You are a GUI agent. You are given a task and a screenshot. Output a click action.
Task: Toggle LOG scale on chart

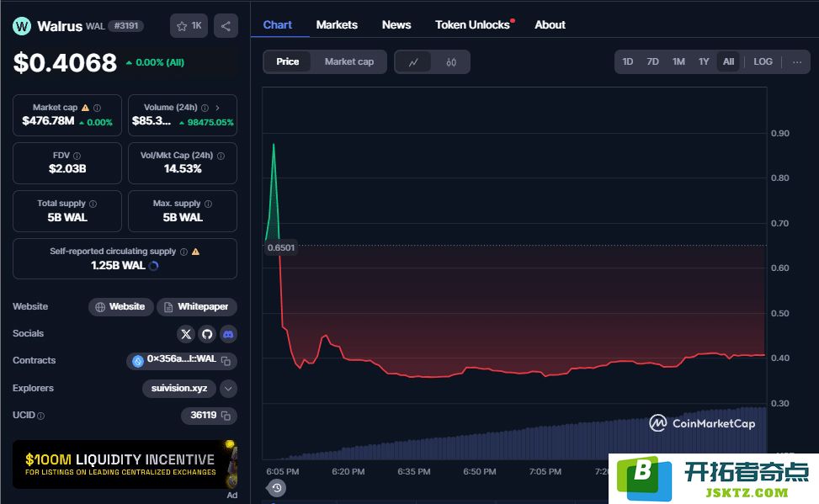point(763,61)
